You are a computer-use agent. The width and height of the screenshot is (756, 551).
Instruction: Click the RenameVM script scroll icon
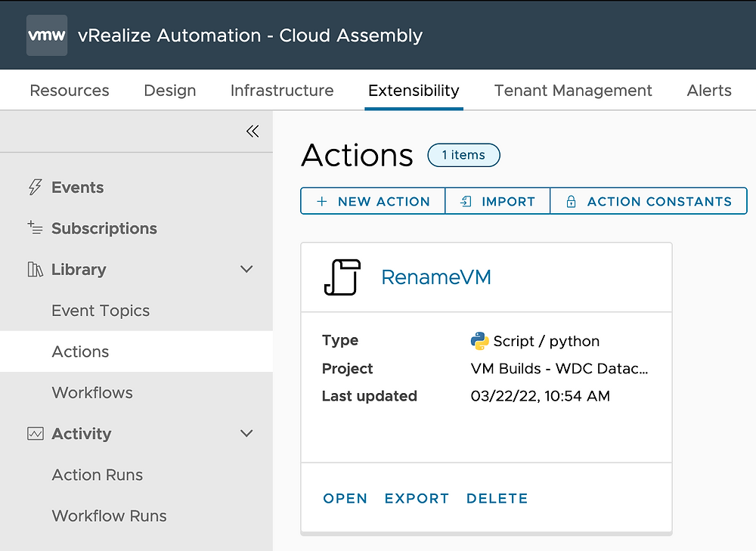(342, 277)
